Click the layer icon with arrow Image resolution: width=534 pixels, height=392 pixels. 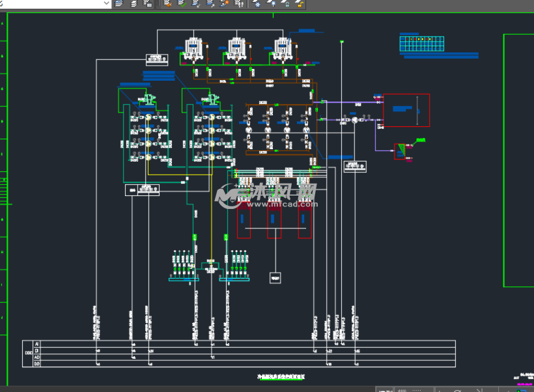210,3
